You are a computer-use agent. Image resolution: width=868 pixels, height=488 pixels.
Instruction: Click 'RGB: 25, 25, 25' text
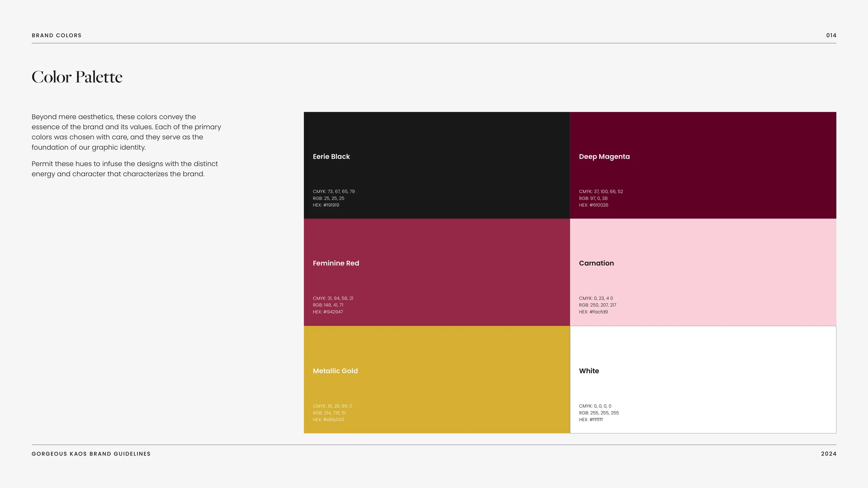tap(328, 198)
